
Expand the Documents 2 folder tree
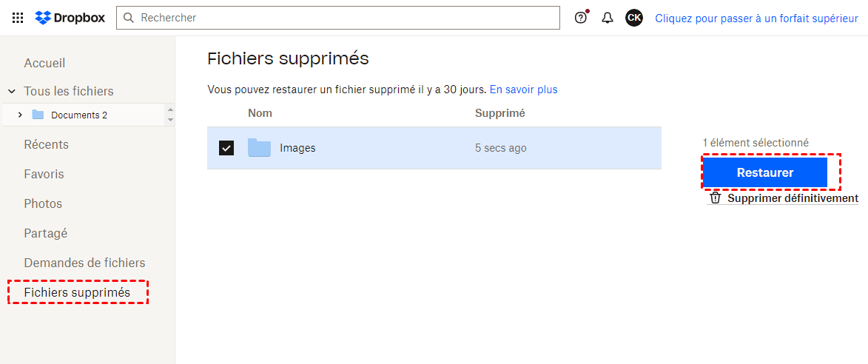tap(20, 115)
